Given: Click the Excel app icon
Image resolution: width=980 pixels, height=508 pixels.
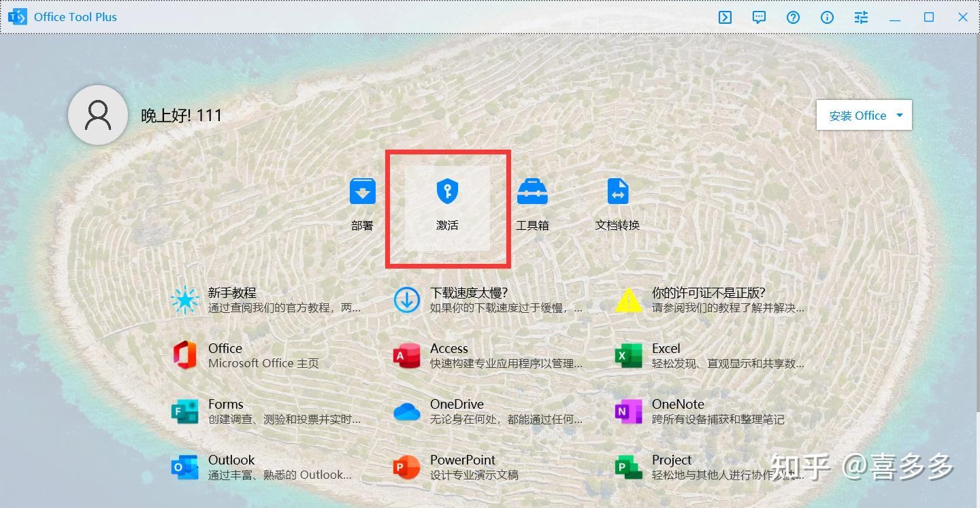Looking at the screenshot, I should 629,356.
